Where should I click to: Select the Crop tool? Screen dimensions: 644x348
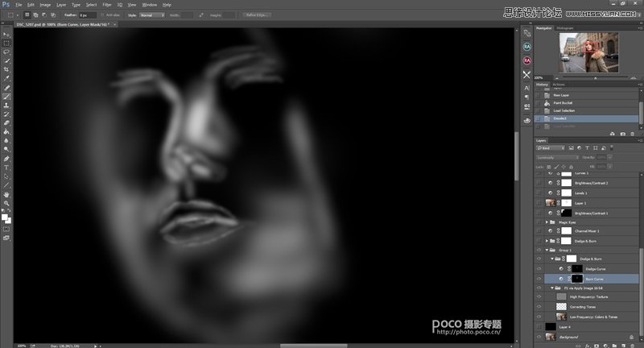6,69
